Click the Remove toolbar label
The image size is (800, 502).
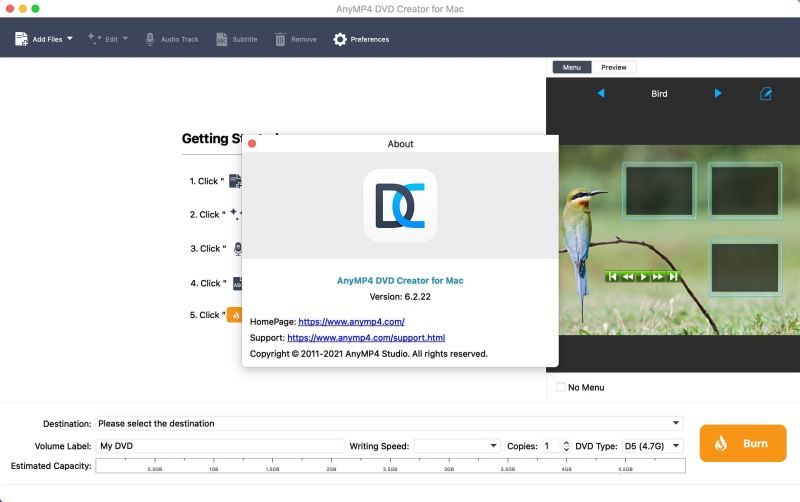point(304,39)
